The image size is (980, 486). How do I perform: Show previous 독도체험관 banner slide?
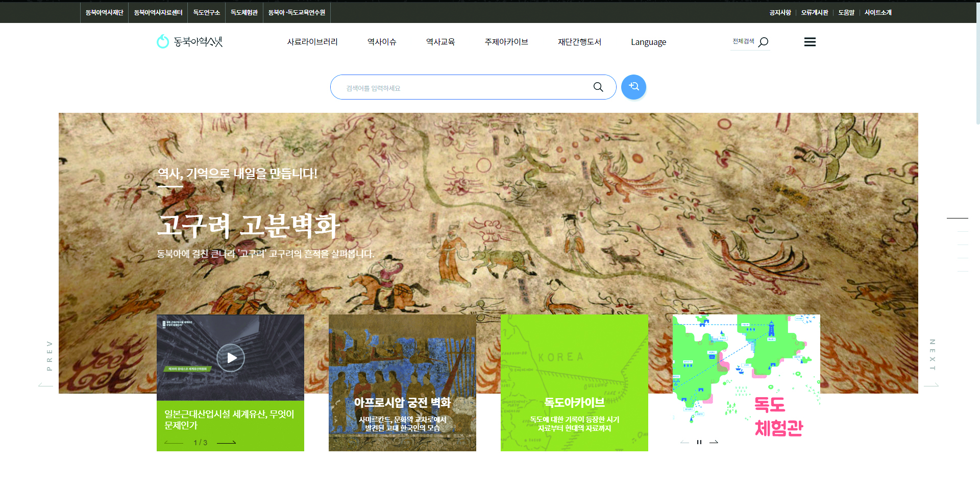tap(684, 442)
